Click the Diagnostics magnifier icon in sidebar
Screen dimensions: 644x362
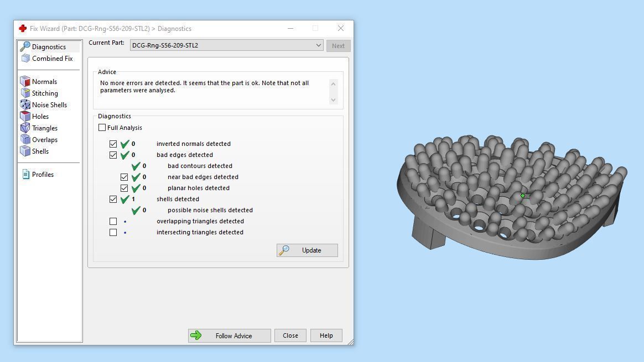(25, 46)
